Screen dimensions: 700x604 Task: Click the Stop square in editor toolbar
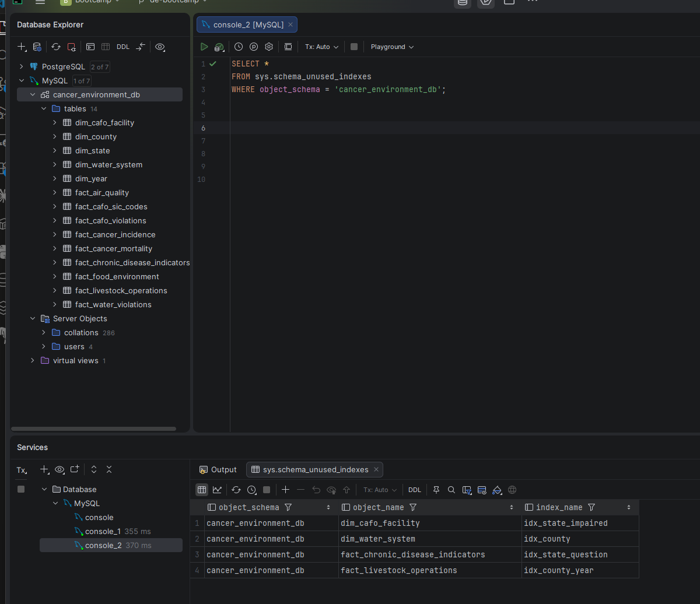tap(354, 47)
